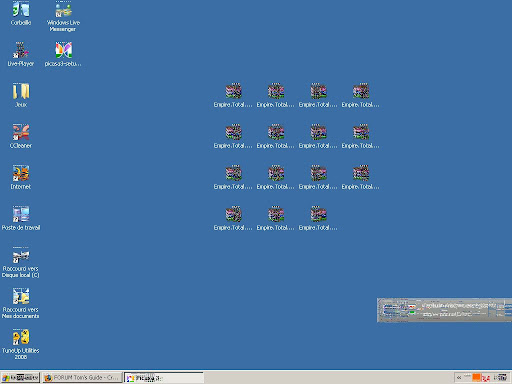This screenshot has width=512, height=384.
Task: Click the orange system tray icon
Action: tap(476, 377)
